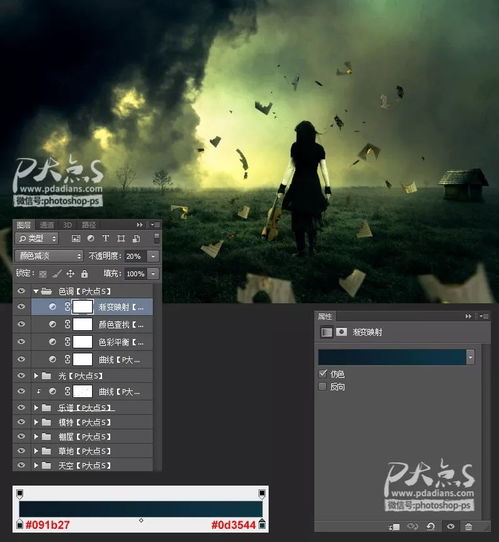Select the type layer filter icon
The image size is (499, 542).
105,238
